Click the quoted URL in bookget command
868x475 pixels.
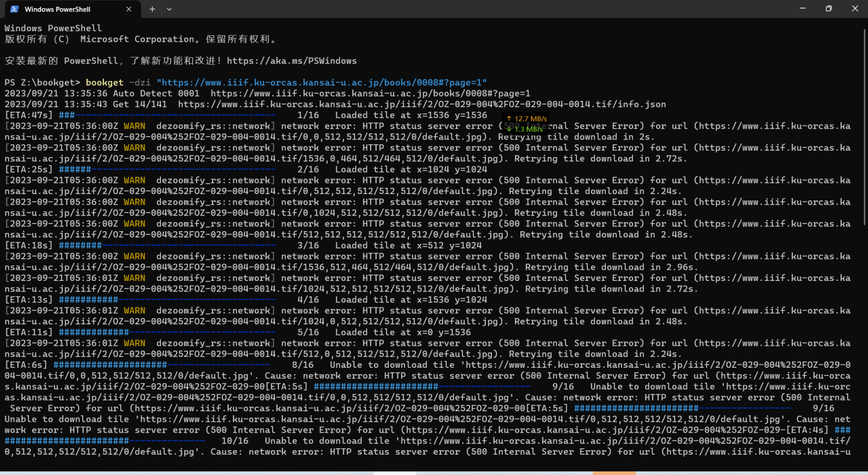pos(321,82)
